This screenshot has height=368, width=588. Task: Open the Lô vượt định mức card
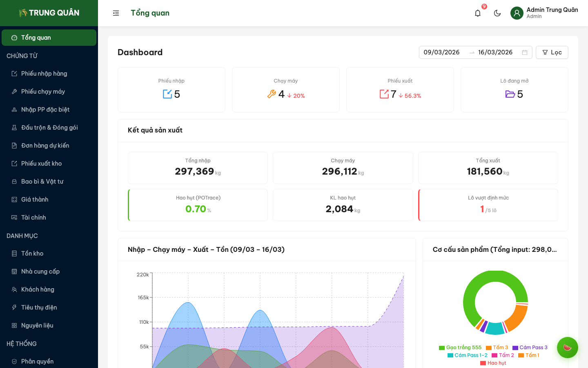488,205
